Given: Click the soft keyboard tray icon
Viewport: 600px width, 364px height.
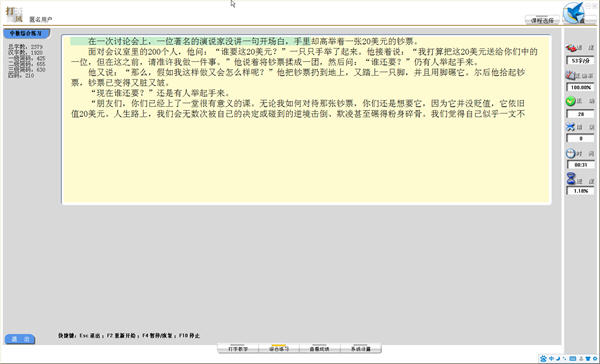Looking at the screenshot, I should coord(573,359).
